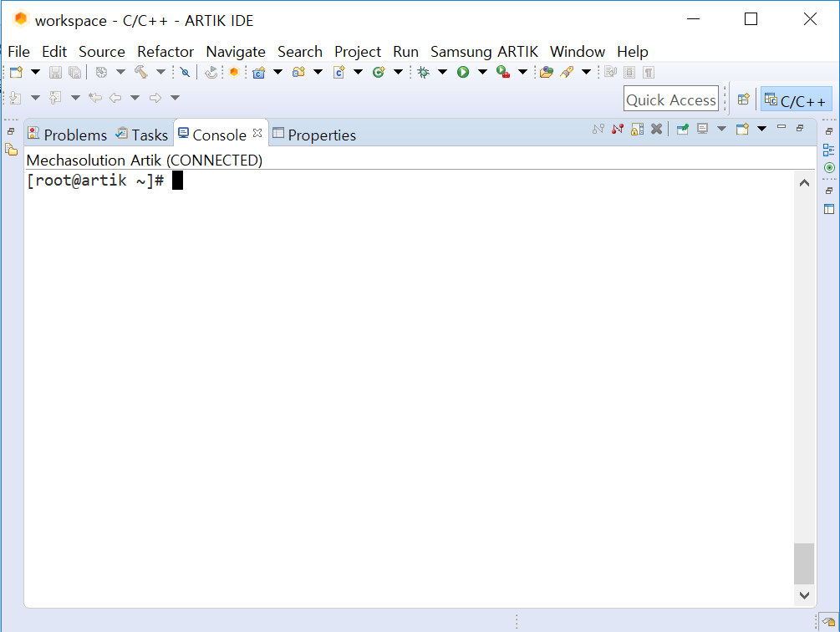Toggle Pin Console button

pyautogui.click(x=683, y=129)
